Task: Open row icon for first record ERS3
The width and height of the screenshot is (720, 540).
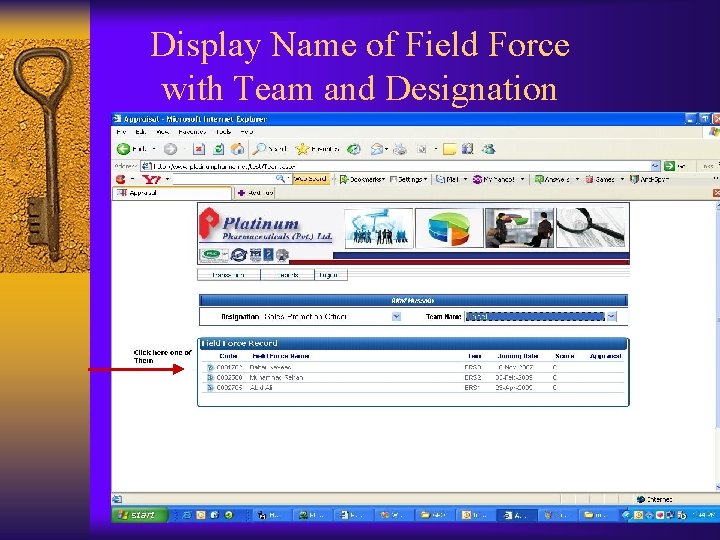Action: [210, 367]
